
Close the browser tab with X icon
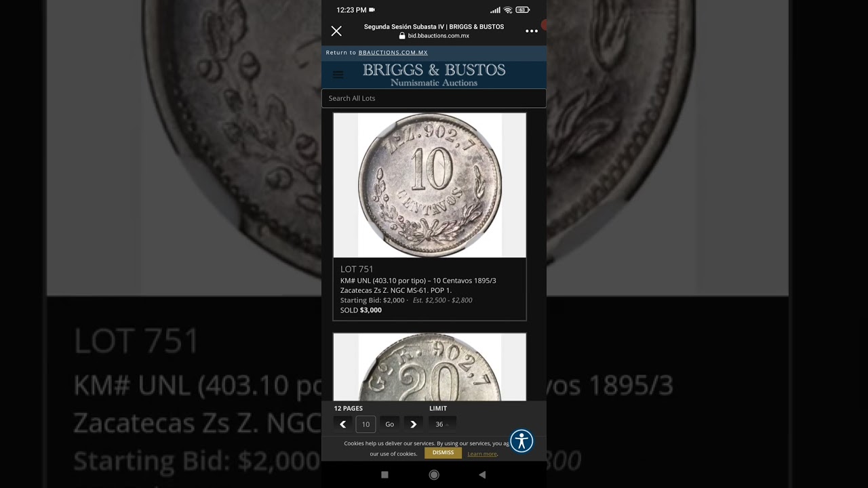[336, 31]
